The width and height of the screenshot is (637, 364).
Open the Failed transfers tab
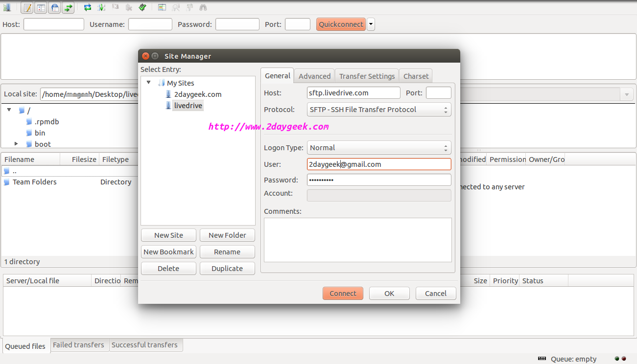tap(78, 345)
